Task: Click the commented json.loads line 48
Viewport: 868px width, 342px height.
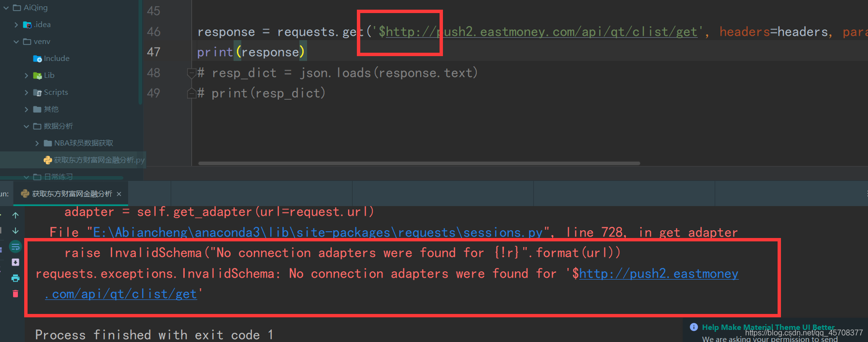Action: [x=338, y=73]
